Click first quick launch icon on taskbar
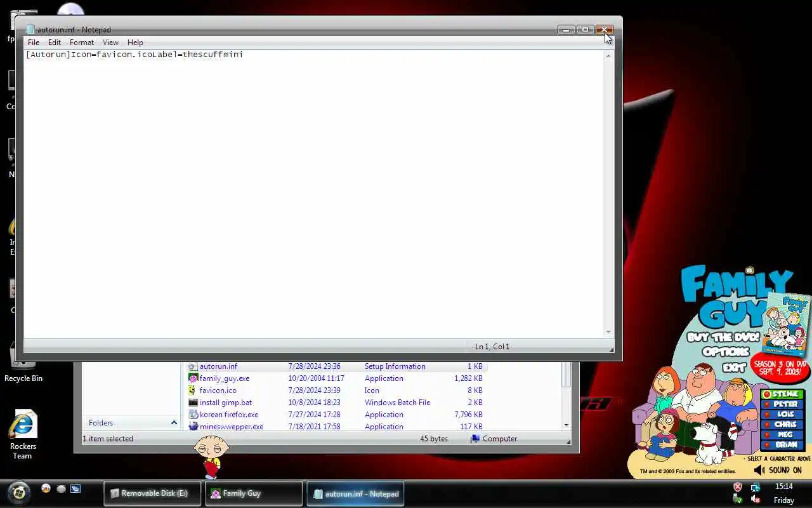This screenshot has width=812, height=508. tap(46, 488)
